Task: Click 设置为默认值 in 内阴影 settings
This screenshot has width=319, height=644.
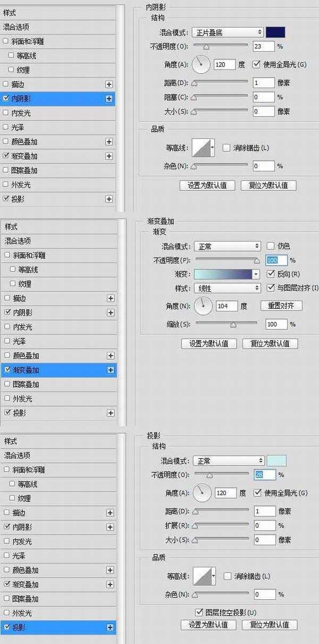Action: coord(207,185)
